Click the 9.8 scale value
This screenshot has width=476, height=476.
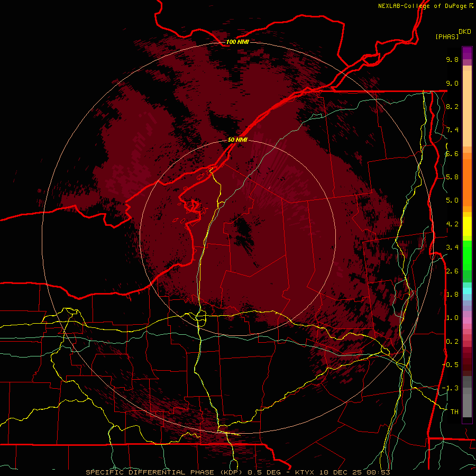452,59
